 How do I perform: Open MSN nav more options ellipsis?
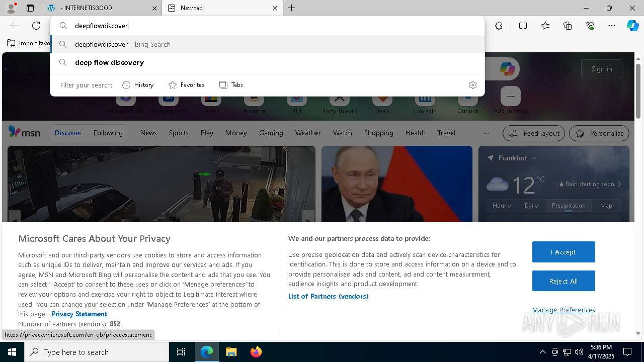486,133
